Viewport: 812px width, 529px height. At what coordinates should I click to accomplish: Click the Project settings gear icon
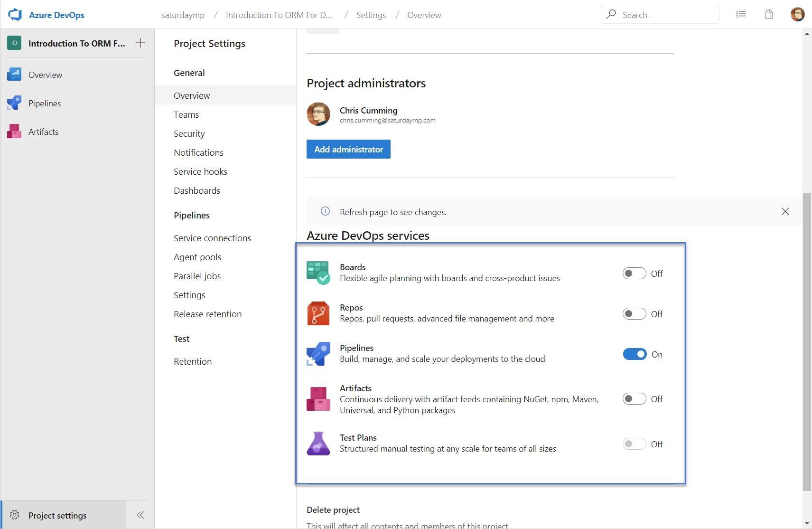(15, 515)
